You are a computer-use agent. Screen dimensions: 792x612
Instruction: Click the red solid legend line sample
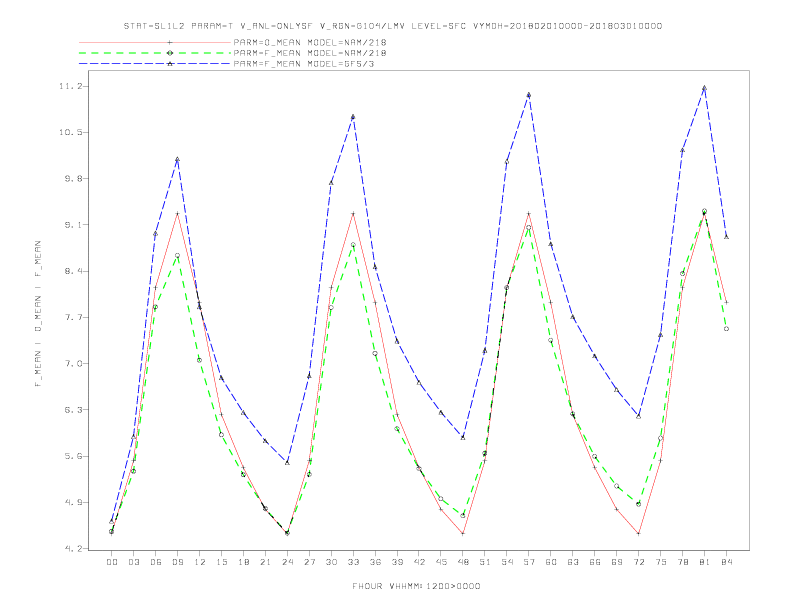click(x=155, y=42)
